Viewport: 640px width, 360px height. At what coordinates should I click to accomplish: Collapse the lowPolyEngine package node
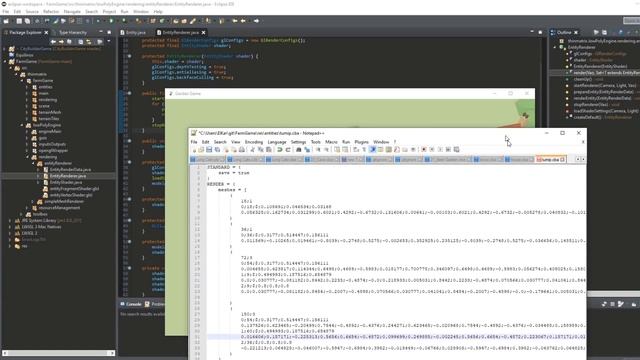pyautogui.click(x=22, y=125)
